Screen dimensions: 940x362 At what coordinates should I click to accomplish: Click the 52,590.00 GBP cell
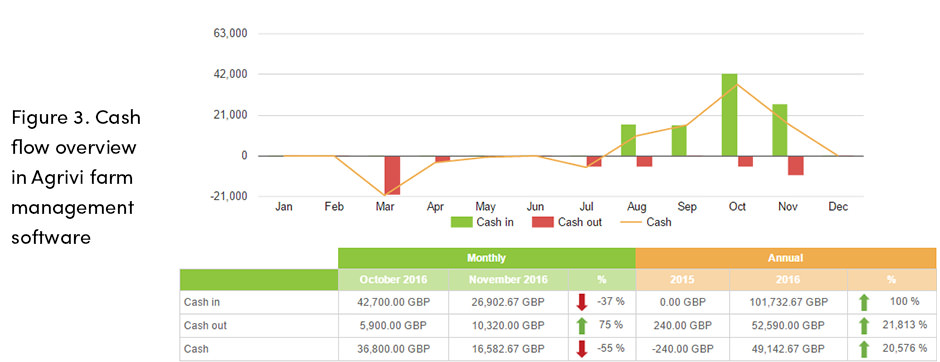tap(788, 325)
